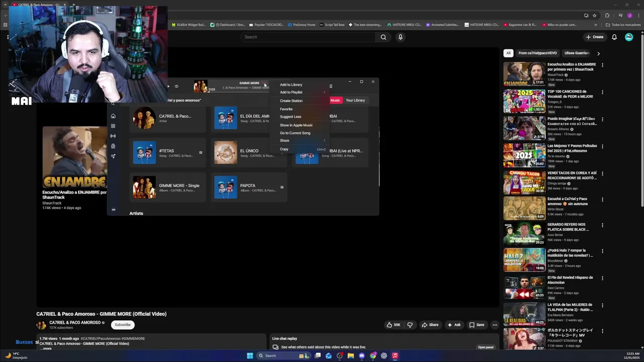The image size is (644, 362).
Task: Click now playing album artwork in Apple Music
Action: click(200, 86)
